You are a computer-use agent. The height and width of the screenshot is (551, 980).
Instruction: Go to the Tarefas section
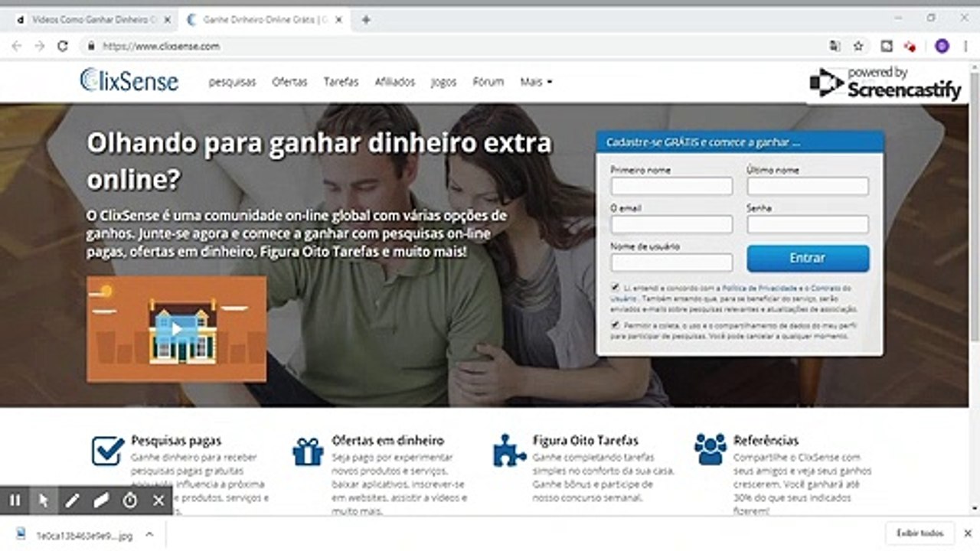[x=341, y=82]
